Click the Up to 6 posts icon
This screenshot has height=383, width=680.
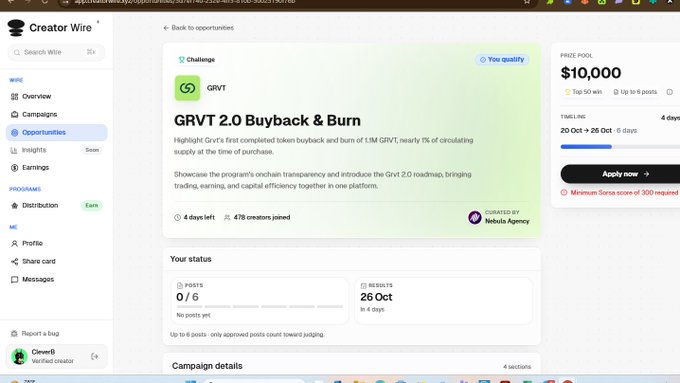pos(616,92)
